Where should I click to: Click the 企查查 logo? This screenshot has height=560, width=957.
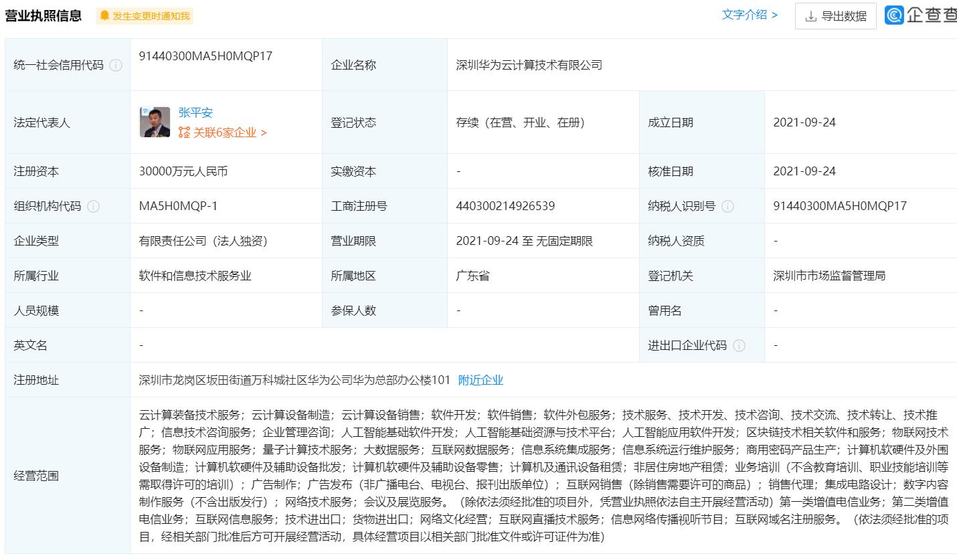click(x=921, y=15)
